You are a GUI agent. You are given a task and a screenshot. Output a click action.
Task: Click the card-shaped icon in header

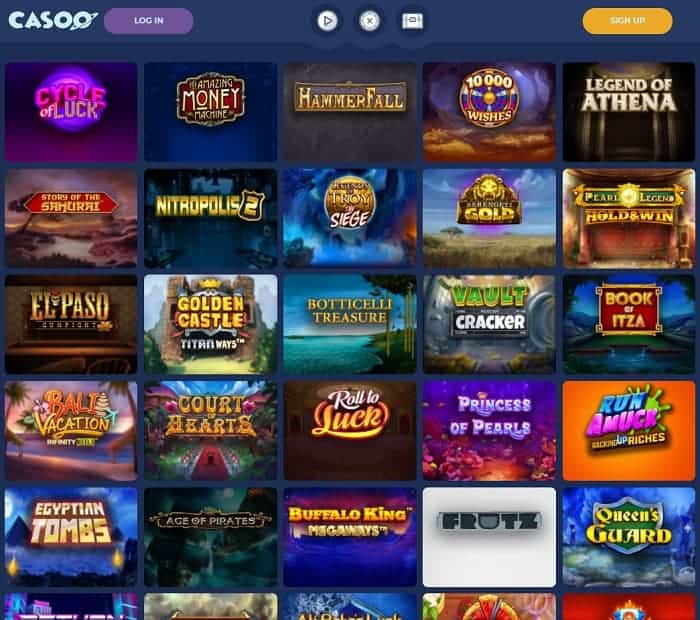tap(412, 21)
